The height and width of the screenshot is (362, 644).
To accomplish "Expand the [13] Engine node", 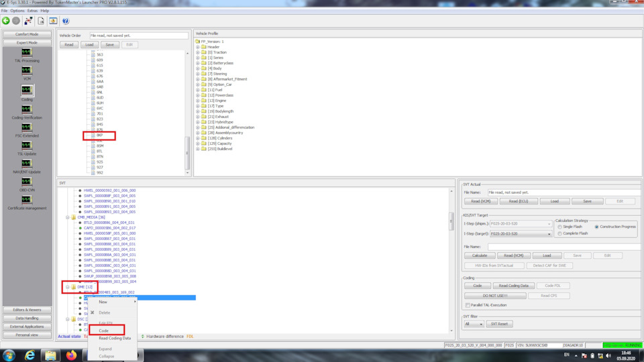I will (197, 101).
